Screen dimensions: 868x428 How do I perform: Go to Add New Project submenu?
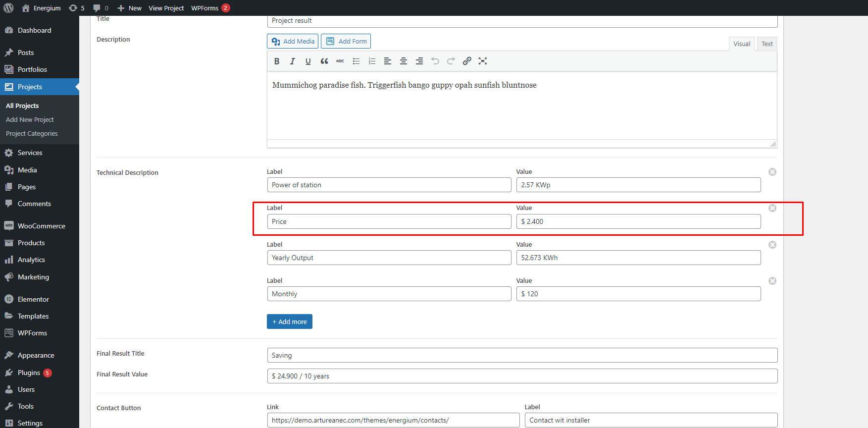pos(30,119)
